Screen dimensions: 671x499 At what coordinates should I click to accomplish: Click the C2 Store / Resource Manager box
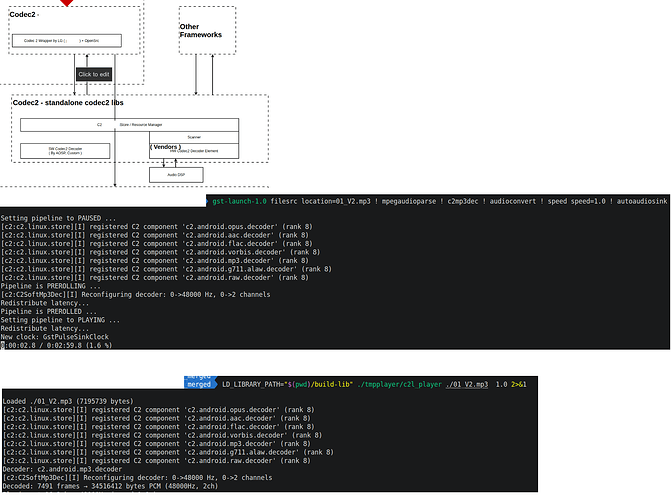point(129,125)
